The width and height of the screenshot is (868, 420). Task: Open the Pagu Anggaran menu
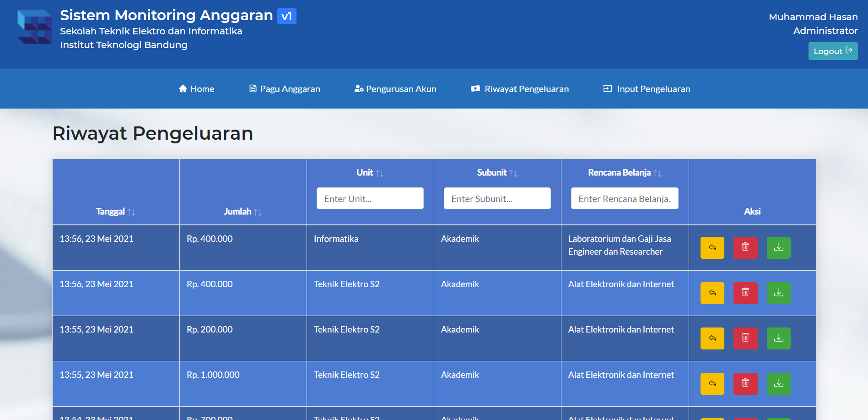coord(285,89)
